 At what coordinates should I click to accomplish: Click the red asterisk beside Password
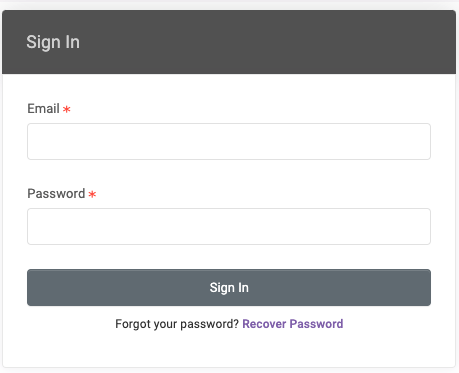tap(92, 194)
